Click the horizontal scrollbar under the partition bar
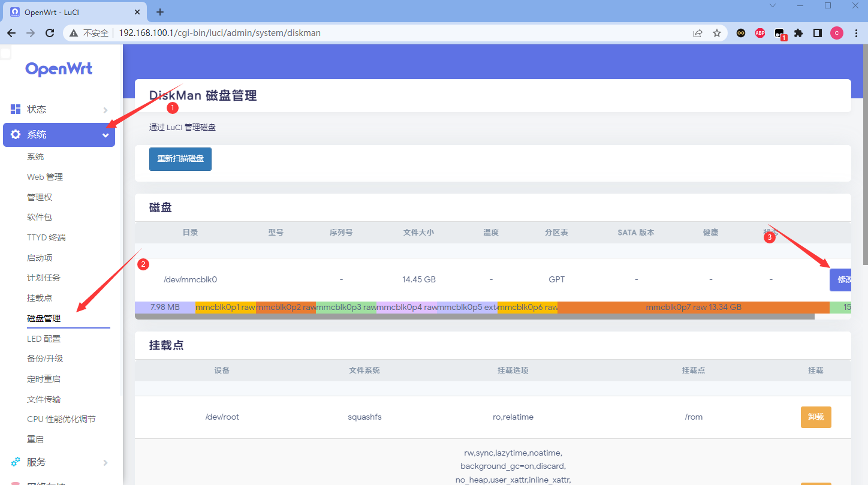This screenshot has width=868, height=485. click(x=475, y=316)
